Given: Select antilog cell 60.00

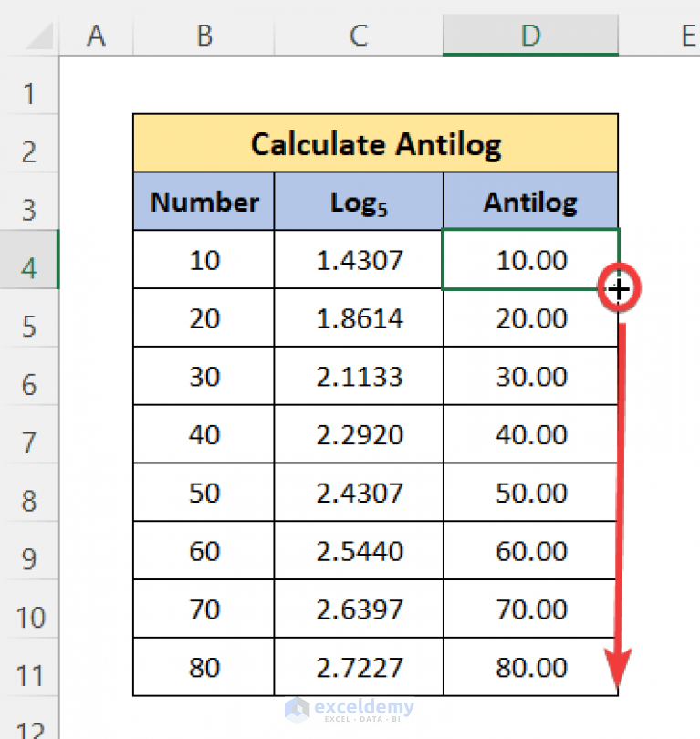Looking at the screenshot, I should [531, 550].
